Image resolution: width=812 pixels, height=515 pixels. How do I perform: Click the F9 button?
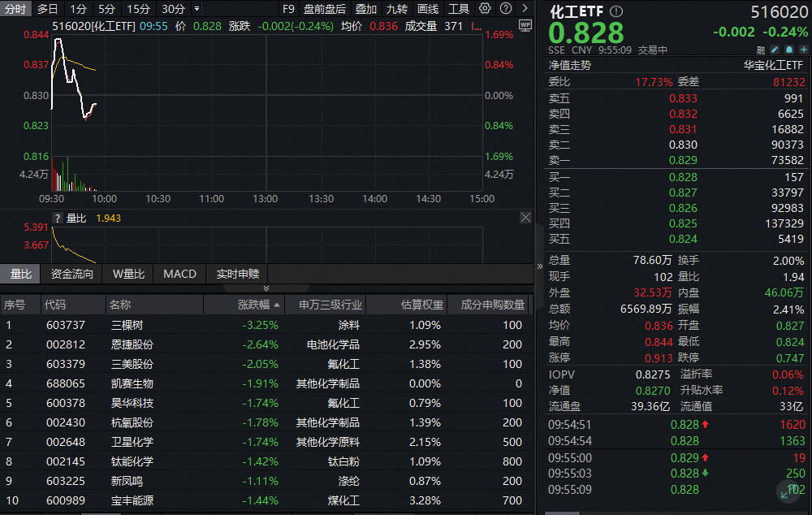289,7
